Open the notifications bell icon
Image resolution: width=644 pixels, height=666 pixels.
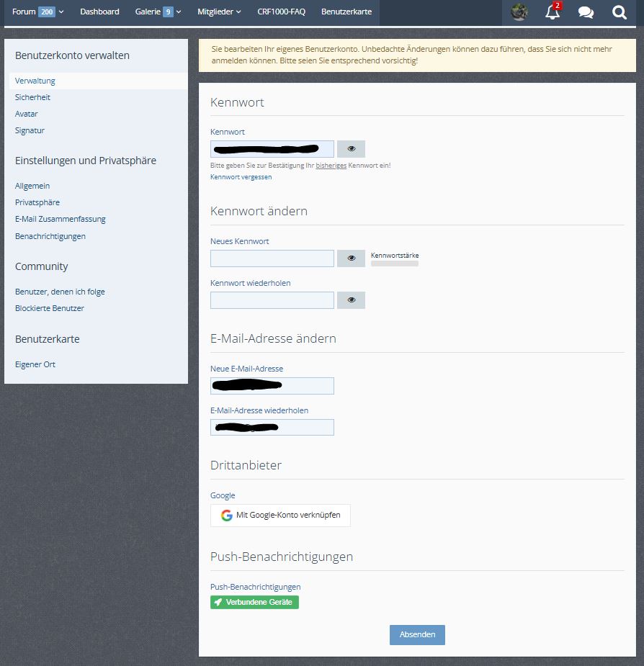pos(553,12)
